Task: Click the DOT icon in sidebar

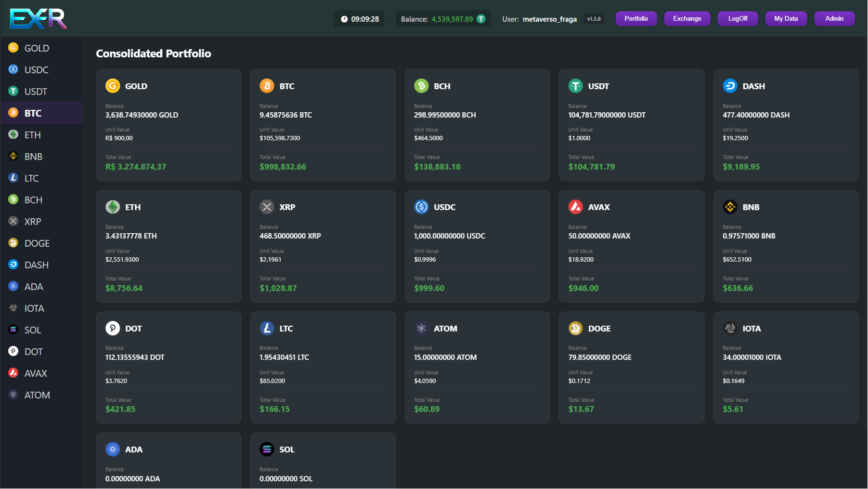Action: coord(13,351)
